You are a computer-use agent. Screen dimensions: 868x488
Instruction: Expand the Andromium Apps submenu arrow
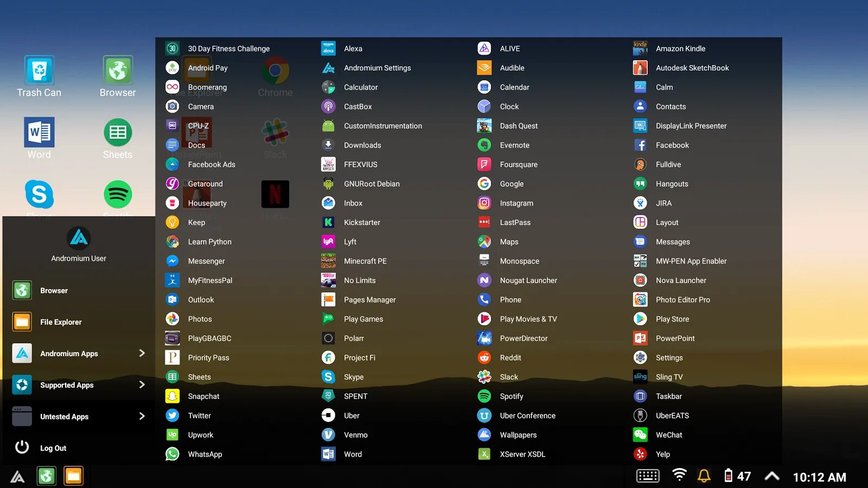142,353
